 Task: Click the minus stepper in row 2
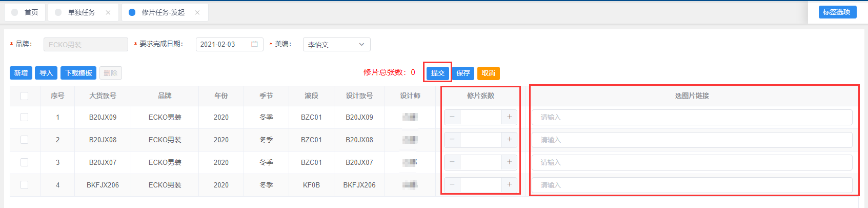coord(452,140)
